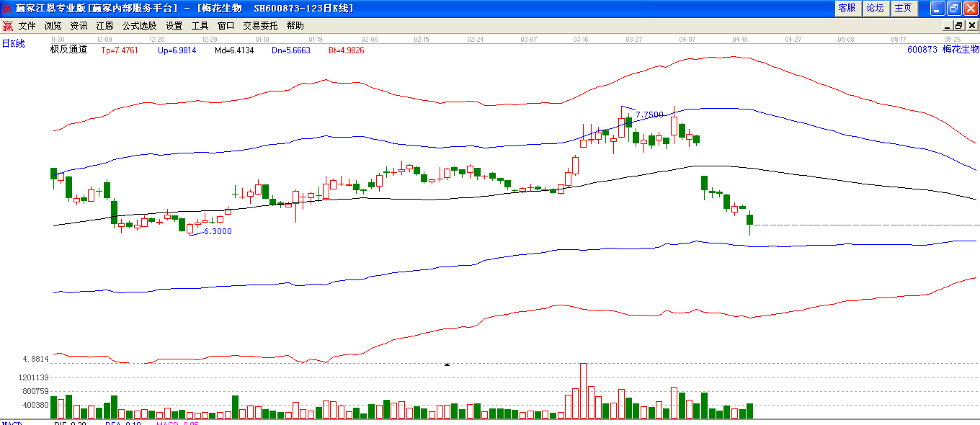Open the 交易委托 menu
This screenshot has width=980, height=425.
tap(260, 26)
